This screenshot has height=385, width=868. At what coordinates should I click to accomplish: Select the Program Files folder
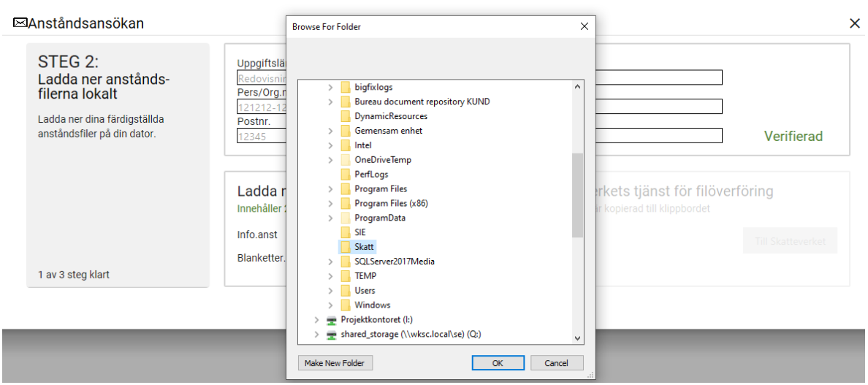[x=381, y=188]
